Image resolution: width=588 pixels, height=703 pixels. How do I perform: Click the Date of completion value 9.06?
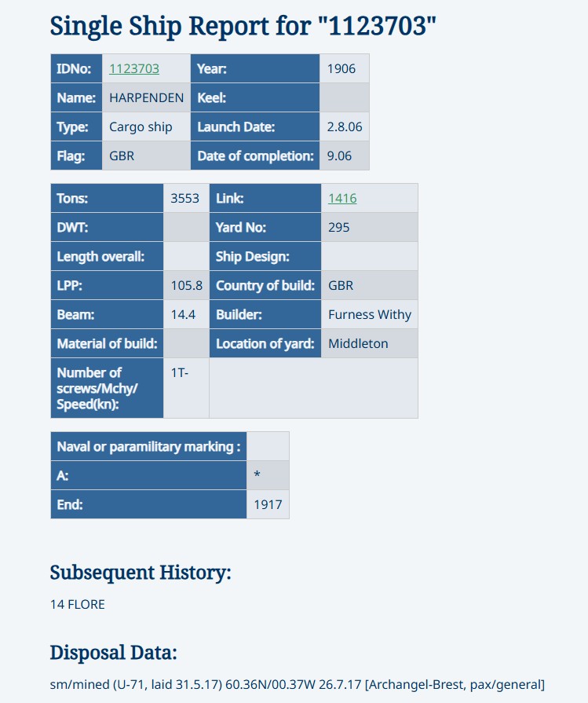point(340,156)
